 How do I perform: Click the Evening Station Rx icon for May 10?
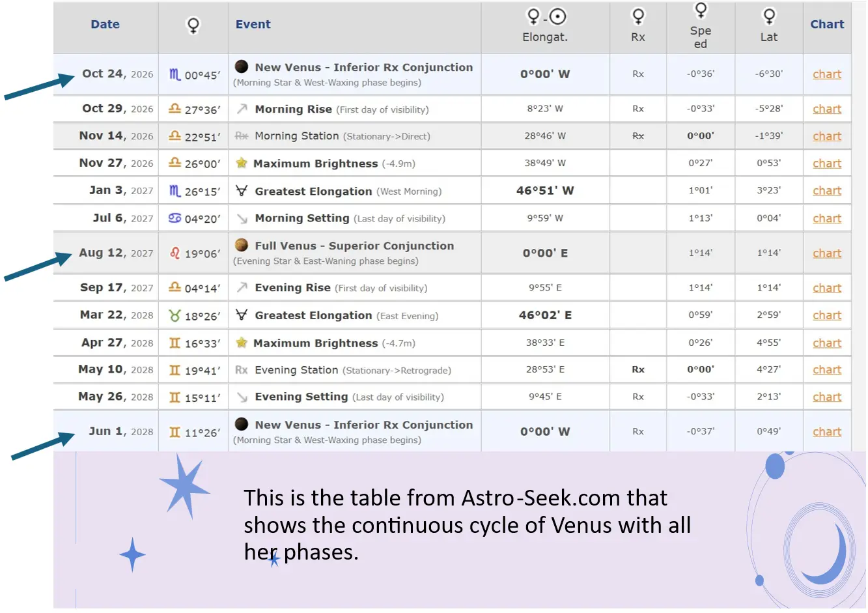[x=242, y=370]
